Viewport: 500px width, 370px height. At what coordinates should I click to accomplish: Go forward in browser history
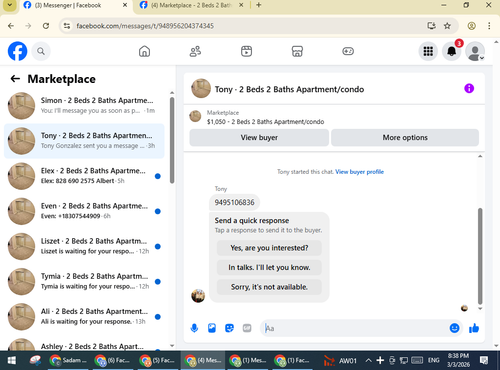[28, 26]
